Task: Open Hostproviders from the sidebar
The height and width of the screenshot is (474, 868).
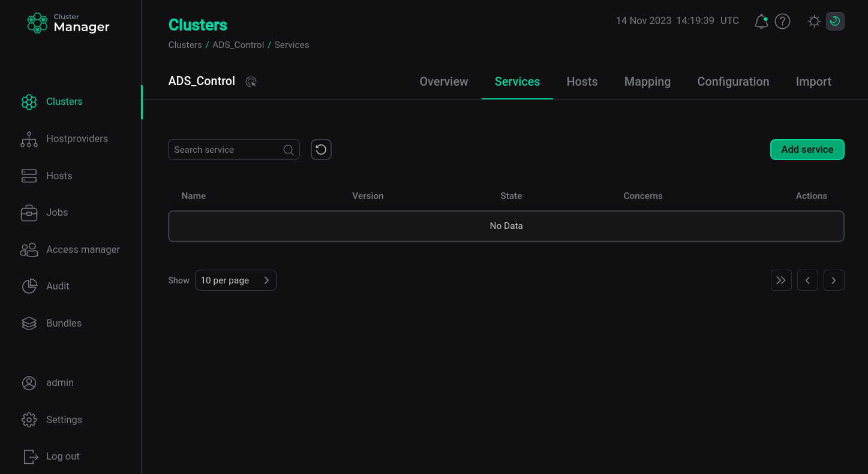Action: point(77,139)
